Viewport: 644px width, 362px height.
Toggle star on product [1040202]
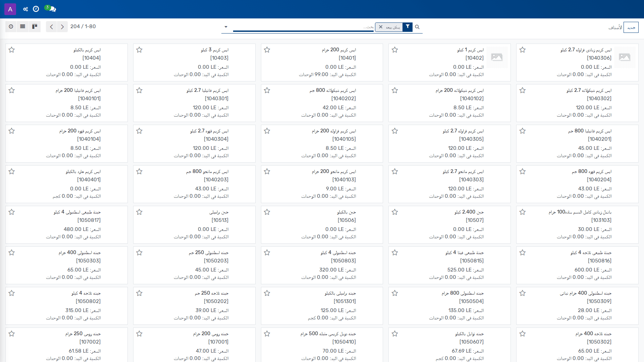(x=267, y=90)
